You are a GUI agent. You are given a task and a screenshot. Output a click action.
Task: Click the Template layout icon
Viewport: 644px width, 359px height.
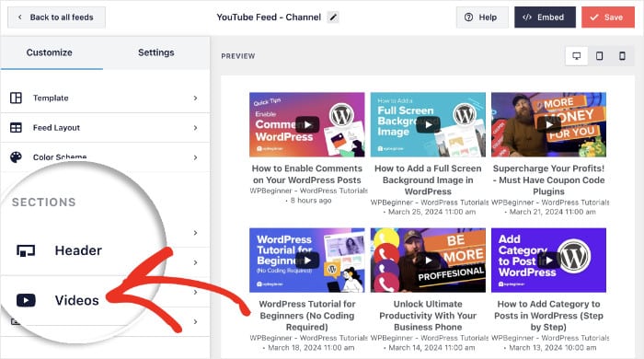(x=16, y=98)
